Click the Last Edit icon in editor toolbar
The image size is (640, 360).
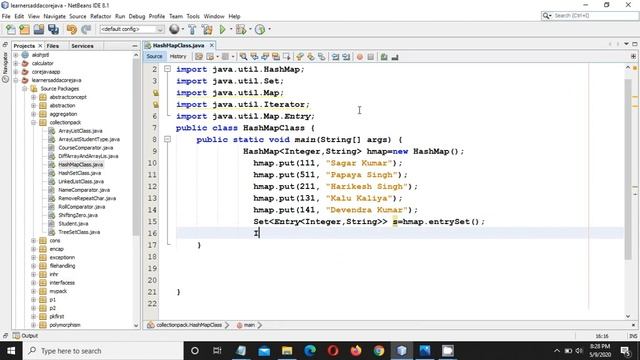point(199,57)
